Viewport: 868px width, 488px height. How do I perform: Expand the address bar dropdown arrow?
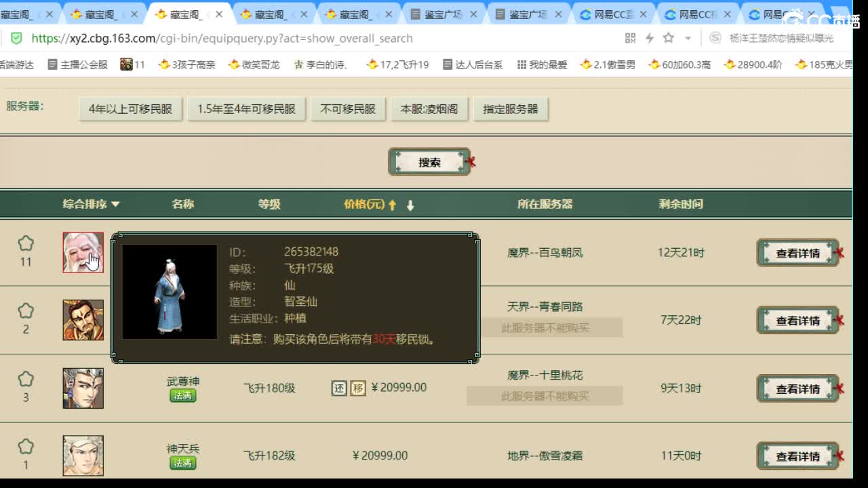coord(688,39)
